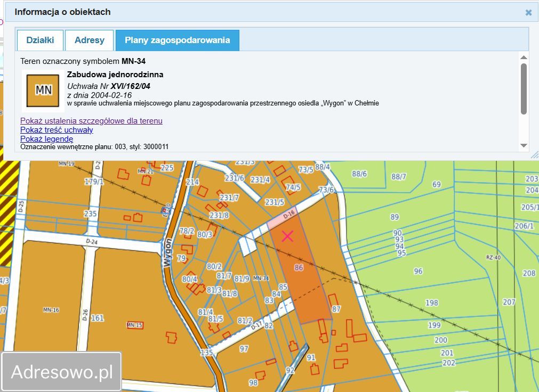Open the Adresy tab
The height and width of the screenshot is (392, 539).
pos(90,40)
